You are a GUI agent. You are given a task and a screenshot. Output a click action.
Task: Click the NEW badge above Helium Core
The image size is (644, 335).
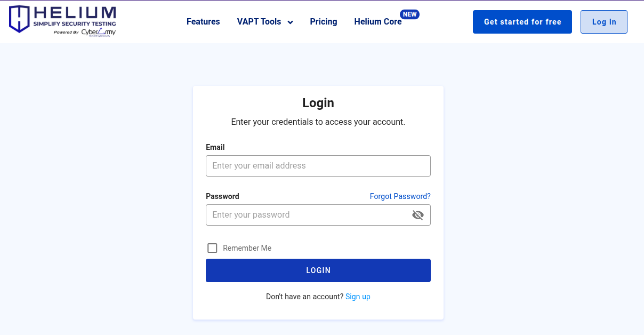click(x=410, y=14)
